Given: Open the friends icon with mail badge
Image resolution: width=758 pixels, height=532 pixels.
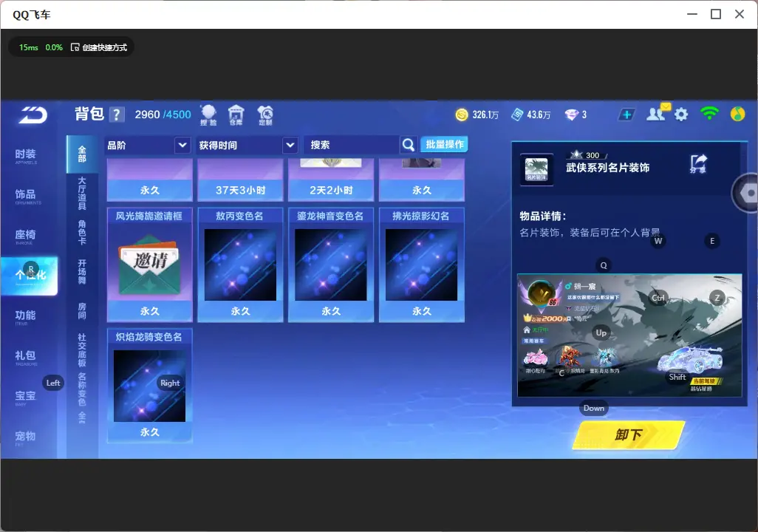Looking at the screenshot, I should 658,113.
